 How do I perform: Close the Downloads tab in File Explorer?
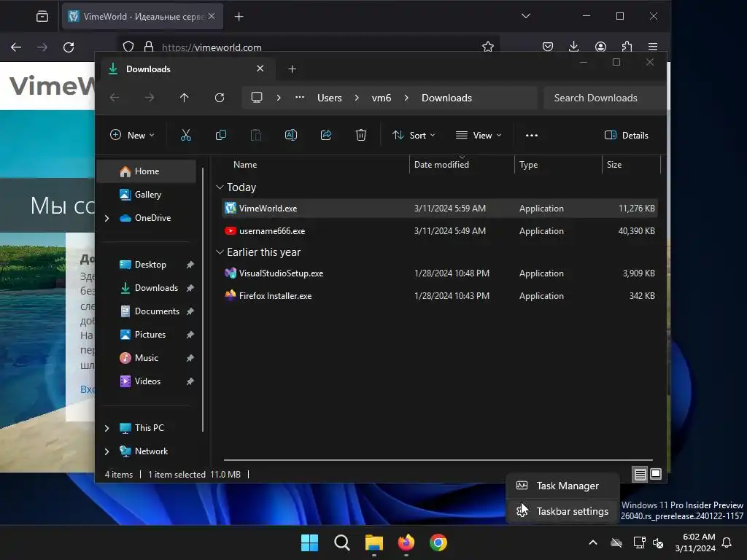pyautogui.click(x=260, y=69)
